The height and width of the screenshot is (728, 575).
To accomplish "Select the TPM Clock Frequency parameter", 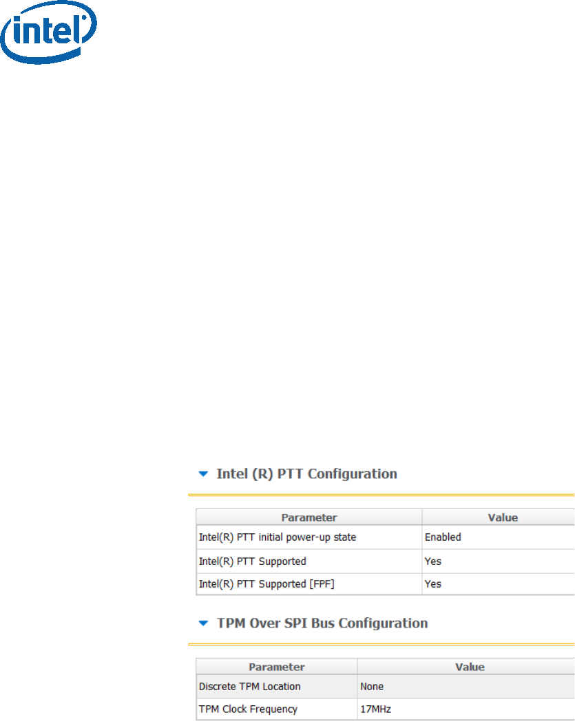I will (x=277, y=709).
